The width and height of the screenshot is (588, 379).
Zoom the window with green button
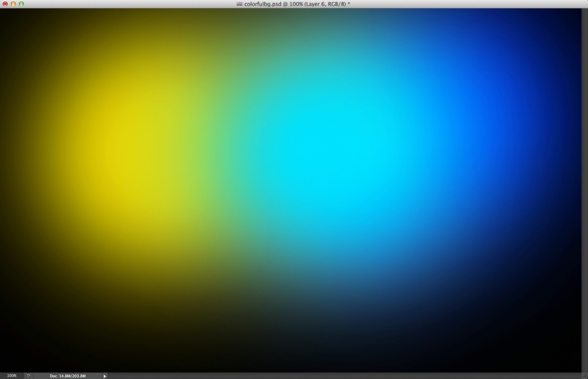(x=22, y=4)
